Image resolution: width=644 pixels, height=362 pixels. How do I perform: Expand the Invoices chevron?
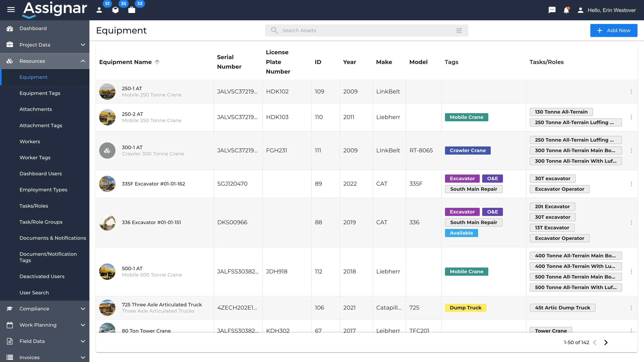83,358
